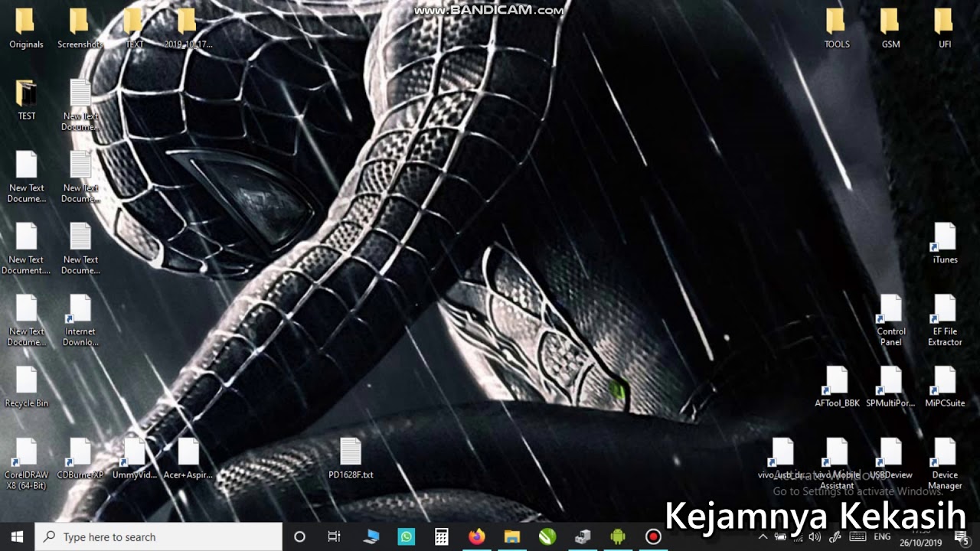Select the vivo Mobile Assistant shortcut

click(x=836, y=465)
